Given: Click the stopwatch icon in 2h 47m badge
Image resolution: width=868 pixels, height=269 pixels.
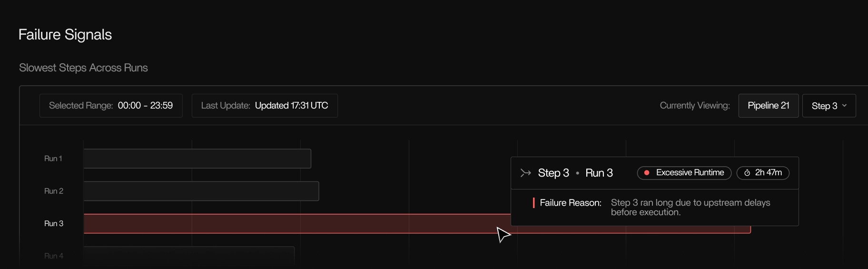Looking at the screenshot, I should click(x=747, y=173).
